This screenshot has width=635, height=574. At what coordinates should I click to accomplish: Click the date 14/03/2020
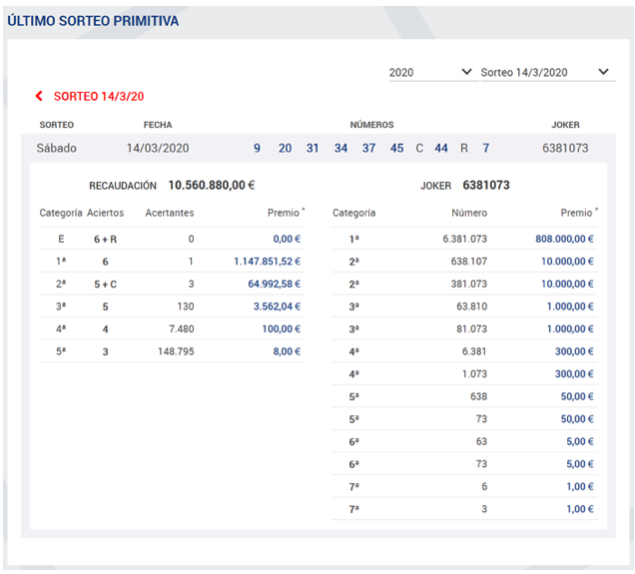(x=158, y=148)
